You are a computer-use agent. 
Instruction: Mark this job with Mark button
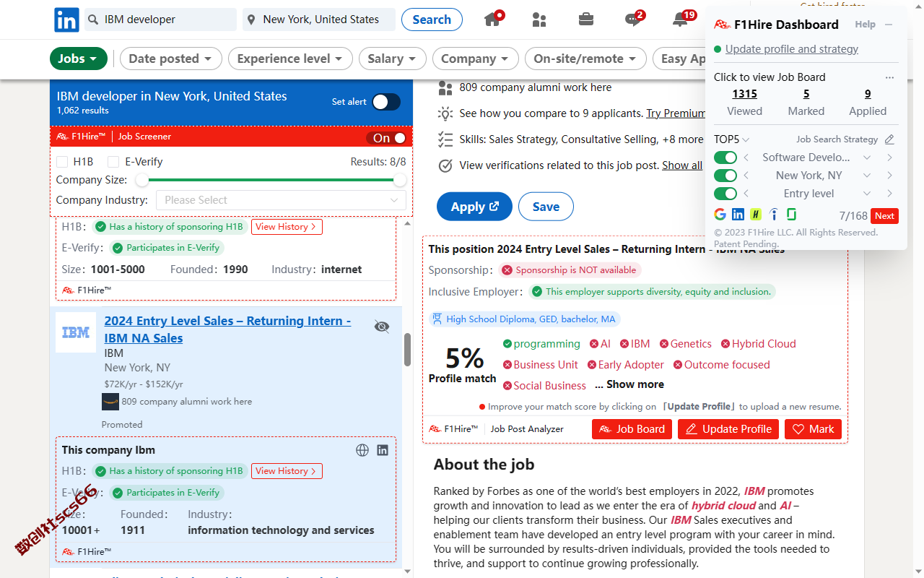point(814,429)
